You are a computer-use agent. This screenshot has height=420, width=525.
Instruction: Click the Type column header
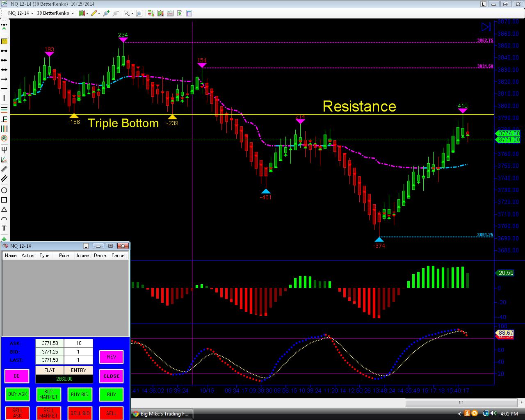coord(45,256)
